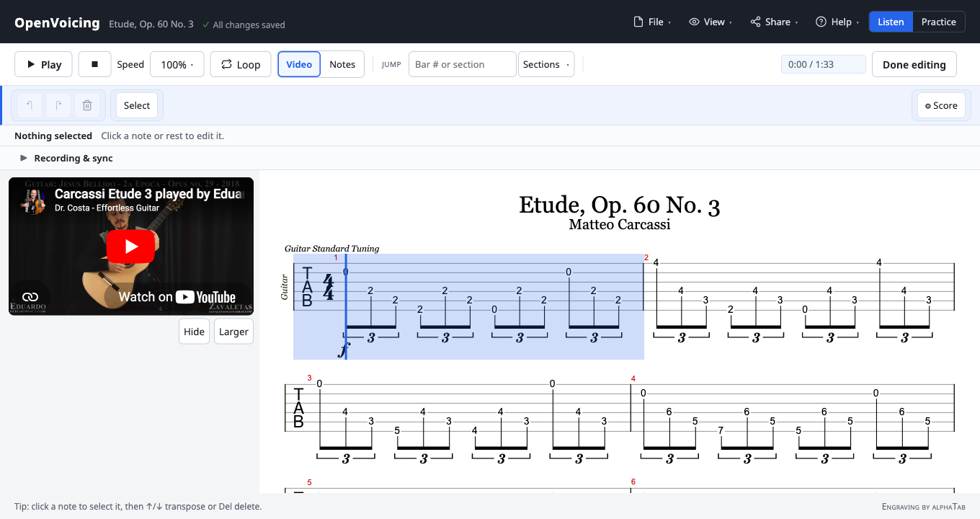Image resolution: width=980 pixels, height=519 pixels.
Task: Click the Help question mark icon
Action: click(821, 22)
